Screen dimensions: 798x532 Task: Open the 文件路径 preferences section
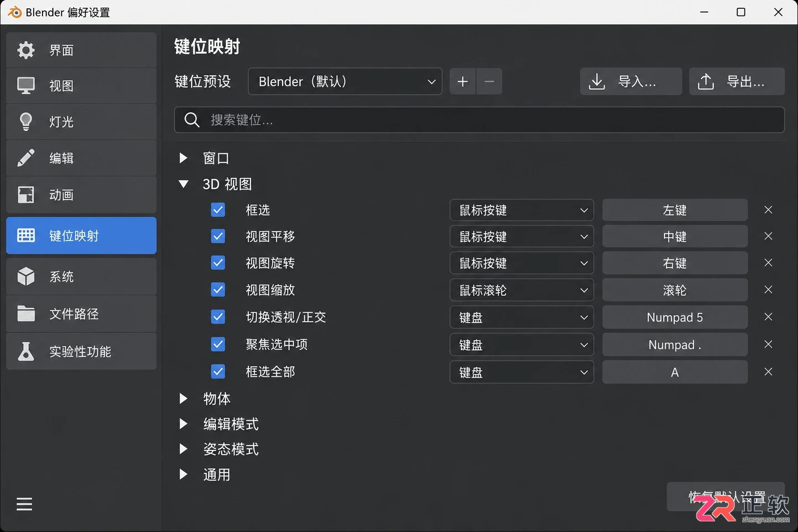81,314
